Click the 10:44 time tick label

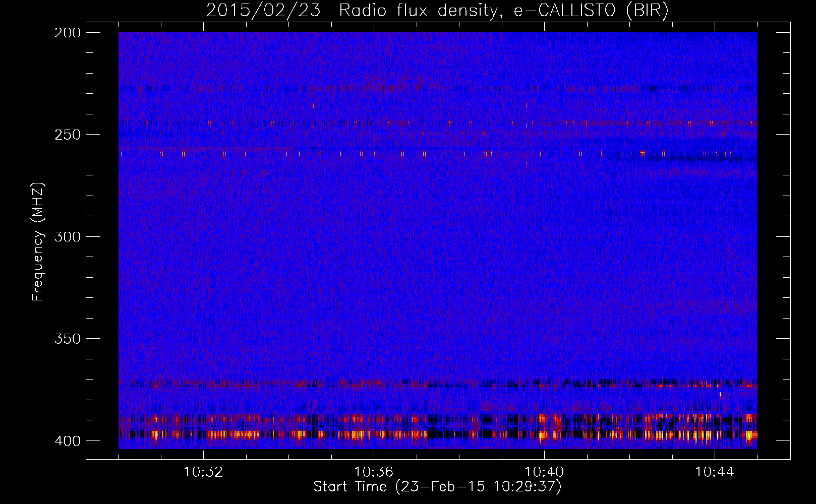[715, 472]
